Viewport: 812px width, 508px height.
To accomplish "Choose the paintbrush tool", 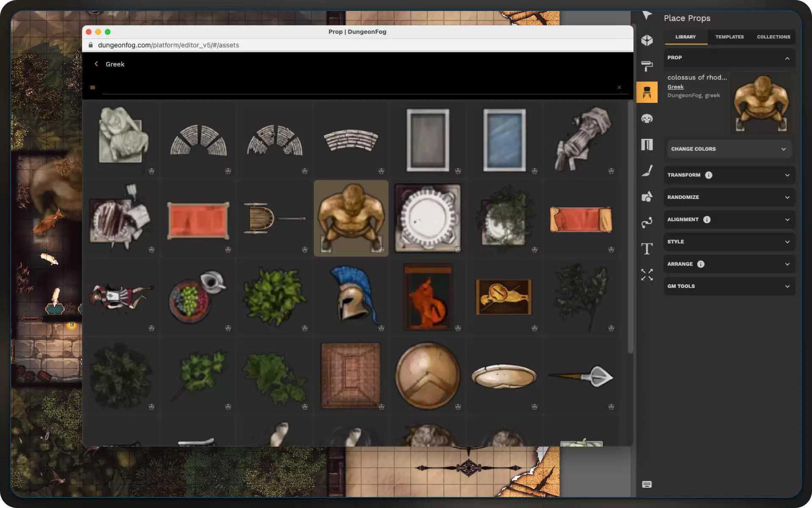I will point(647,171).
